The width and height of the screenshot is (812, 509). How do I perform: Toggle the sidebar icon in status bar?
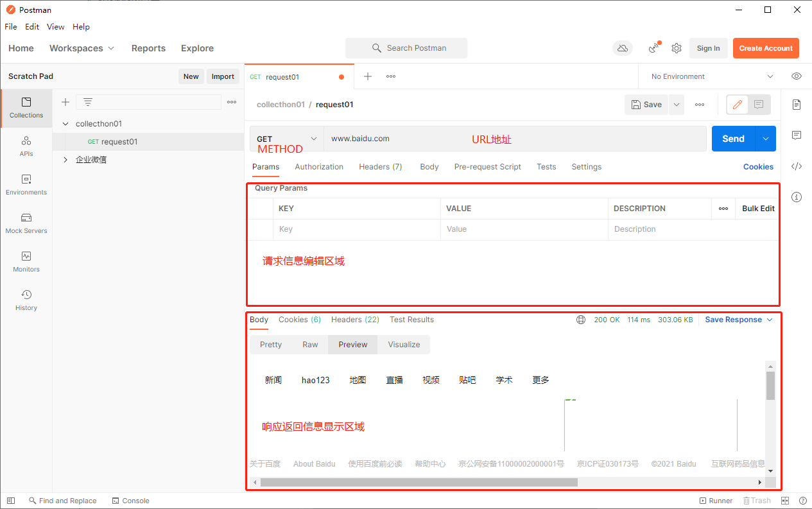tap(10, 501)
